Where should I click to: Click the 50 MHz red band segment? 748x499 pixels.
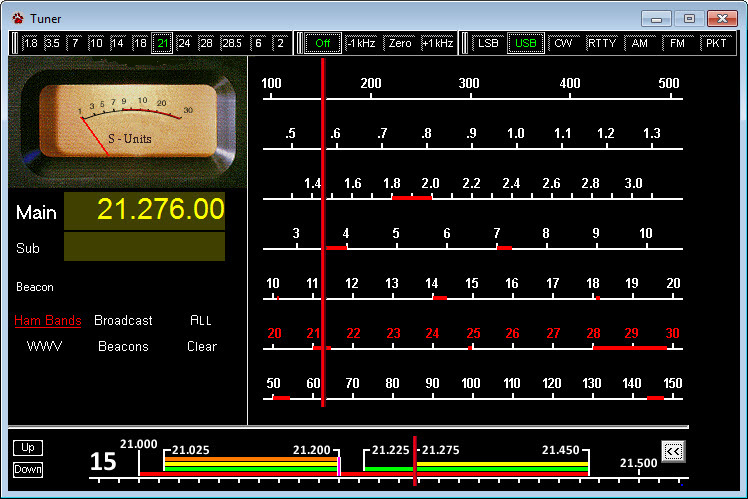click(281, 398)
